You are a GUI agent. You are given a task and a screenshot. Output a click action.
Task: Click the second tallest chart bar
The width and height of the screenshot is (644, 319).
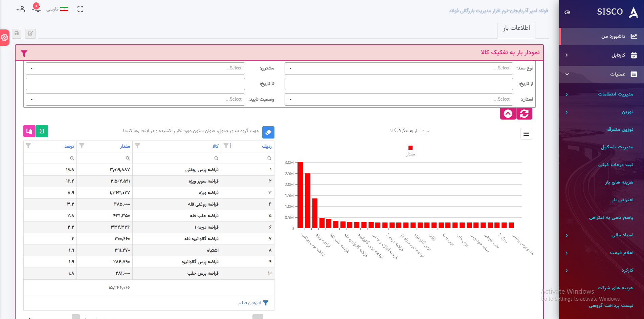(308, 201)
